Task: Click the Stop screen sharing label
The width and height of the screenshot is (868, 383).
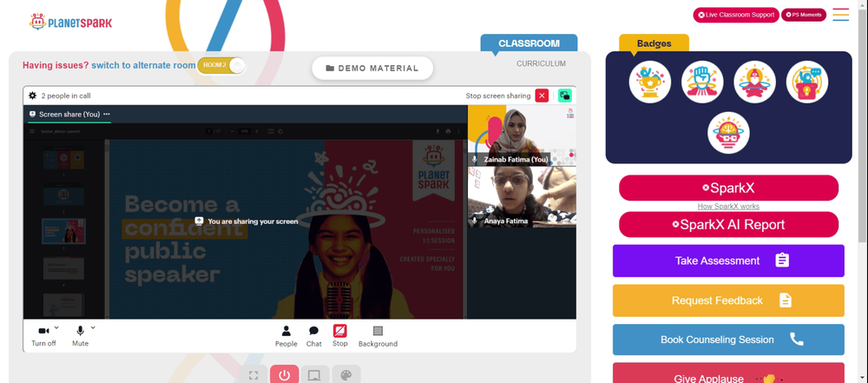Action: (498, 96)
